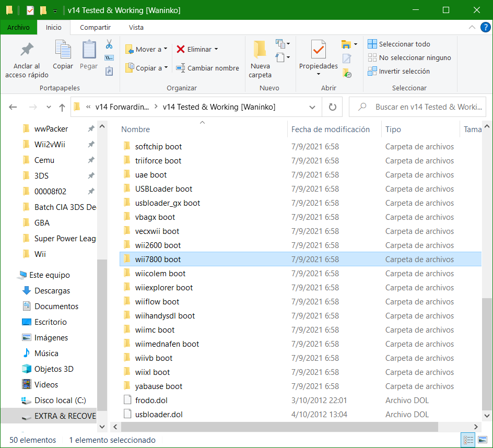Click v14 Forwardin... breadcrumb in address bar
Image resolution: width=493 pixels, height=448 pixels.
point(122,107)
